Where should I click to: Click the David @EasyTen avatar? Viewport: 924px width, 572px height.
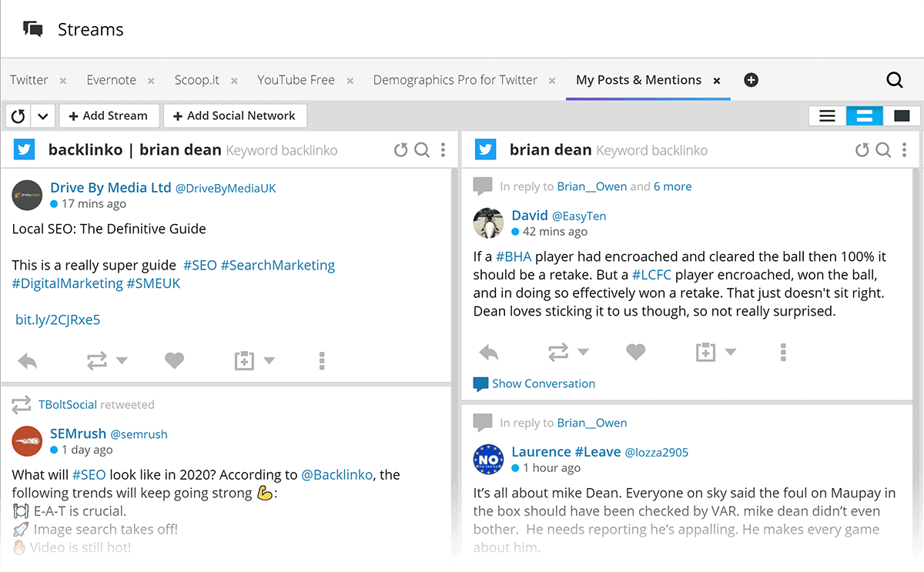(488, 222)
